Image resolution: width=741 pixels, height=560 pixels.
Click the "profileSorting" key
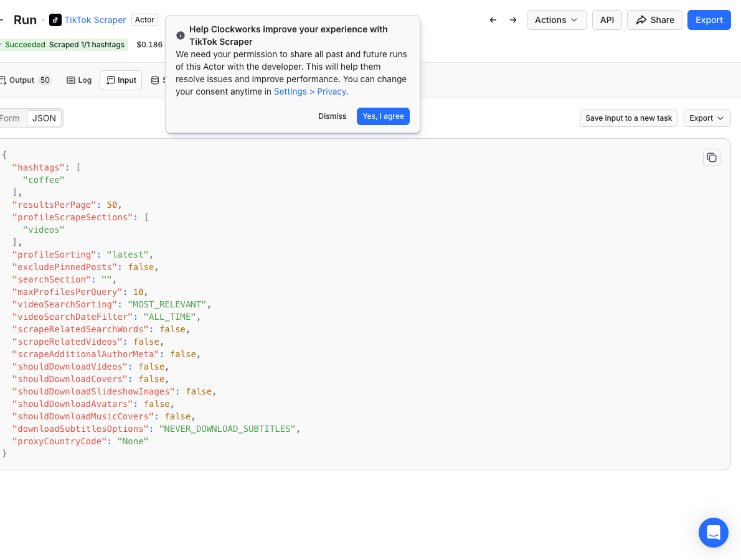click(x=54, y=254)
